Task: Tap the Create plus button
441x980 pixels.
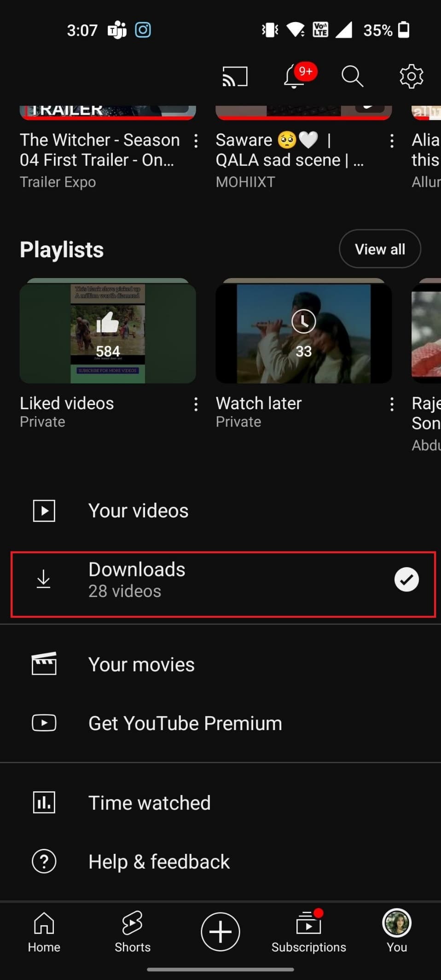Action: pos(220,931)
